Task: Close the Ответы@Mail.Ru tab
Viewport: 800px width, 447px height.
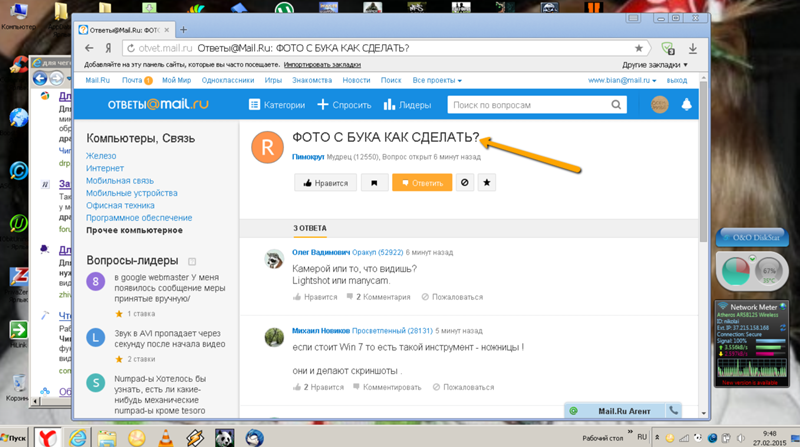Action: 166,30
